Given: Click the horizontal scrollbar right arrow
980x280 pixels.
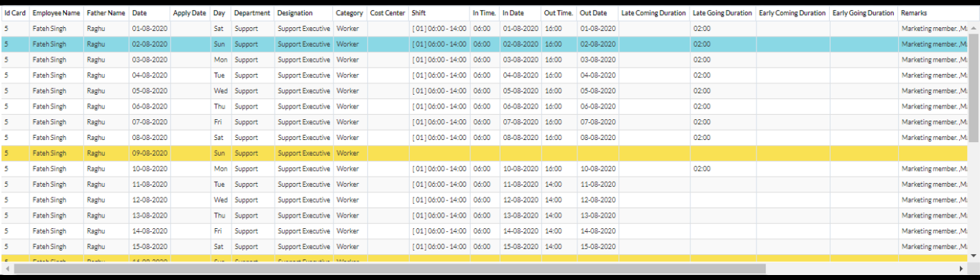Looking at the screenshot, I should 963,268.
